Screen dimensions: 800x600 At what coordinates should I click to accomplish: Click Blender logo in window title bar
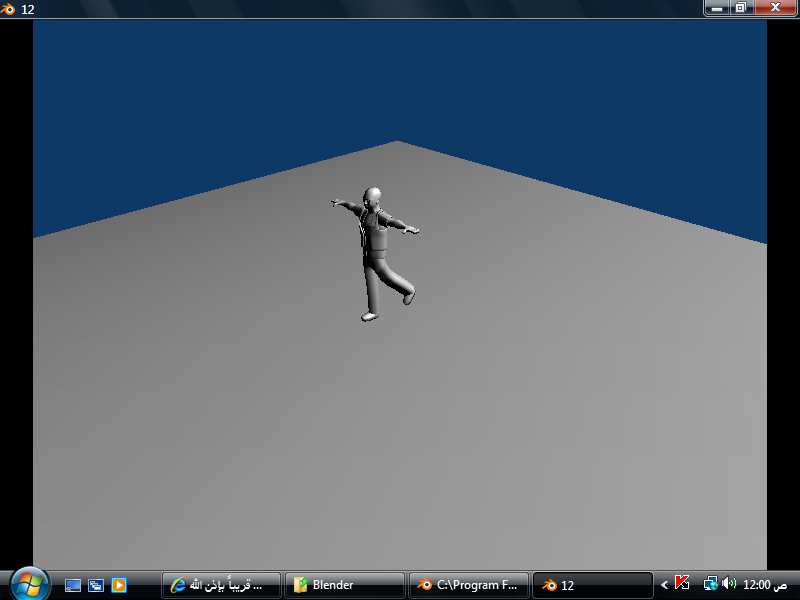point(8,9)
